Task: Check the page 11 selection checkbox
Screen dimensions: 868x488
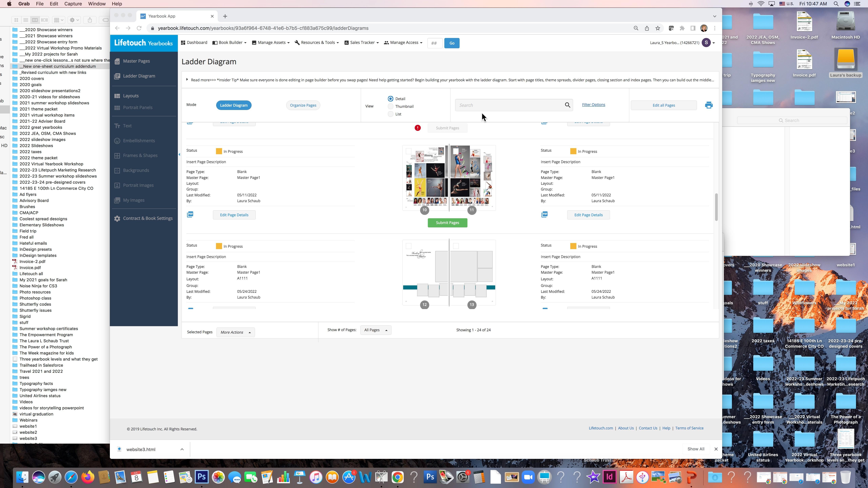Action: pyautogui.click(x=456, y=151)
